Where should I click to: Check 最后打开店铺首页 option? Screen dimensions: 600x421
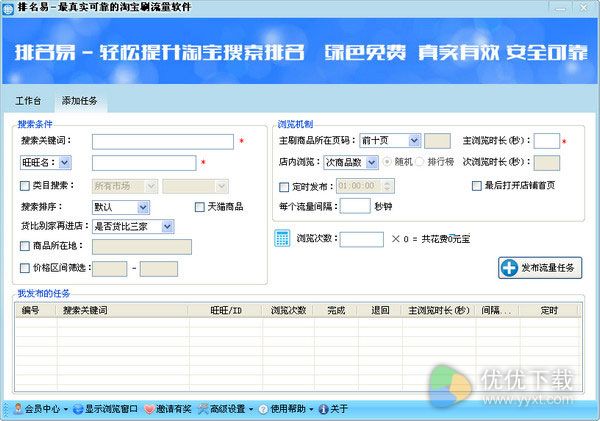tap(476, 186)
